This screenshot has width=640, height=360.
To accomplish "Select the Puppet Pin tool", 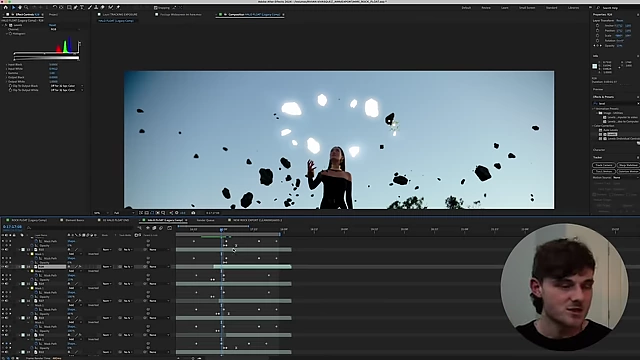I will (118, 7).
